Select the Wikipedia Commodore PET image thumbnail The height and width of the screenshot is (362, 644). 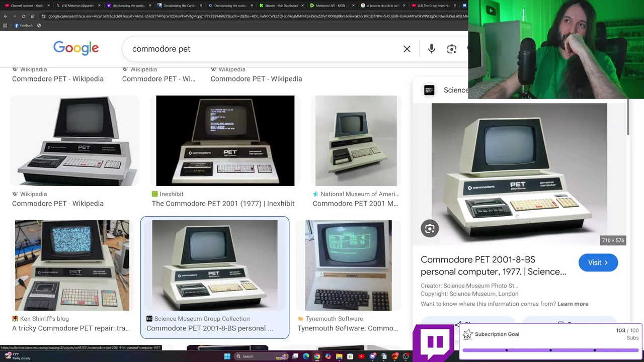coord(74,141)
